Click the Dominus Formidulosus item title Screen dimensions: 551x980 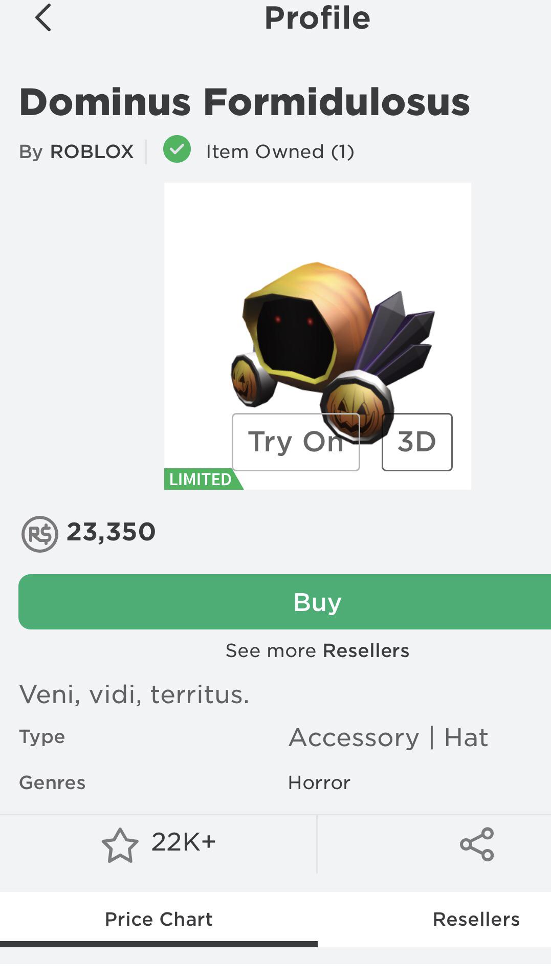point(245,102)
